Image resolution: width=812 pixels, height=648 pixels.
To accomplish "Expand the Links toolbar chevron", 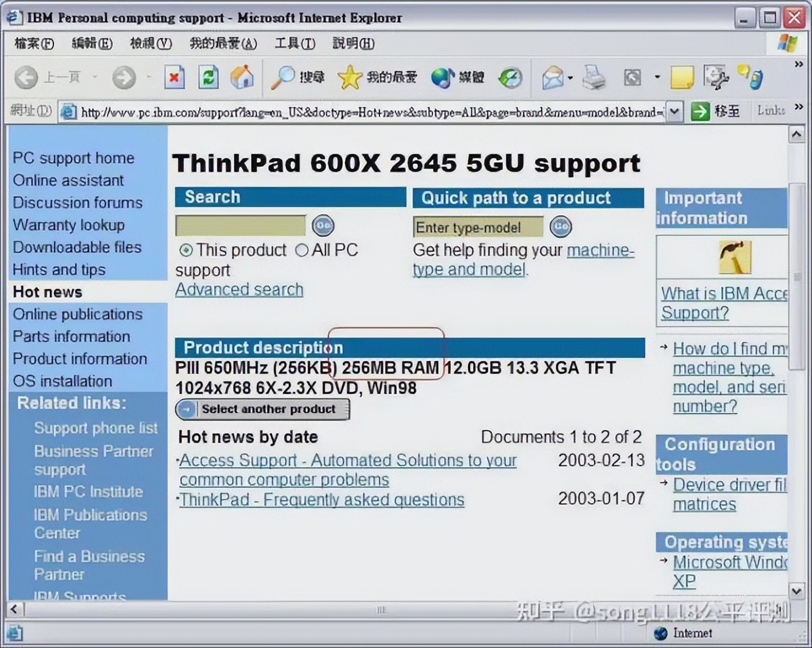I will point(798,107).
